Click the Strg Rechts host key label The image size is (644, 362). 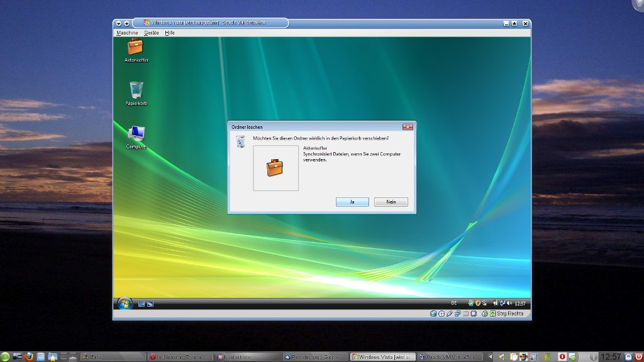pos(510,314)
